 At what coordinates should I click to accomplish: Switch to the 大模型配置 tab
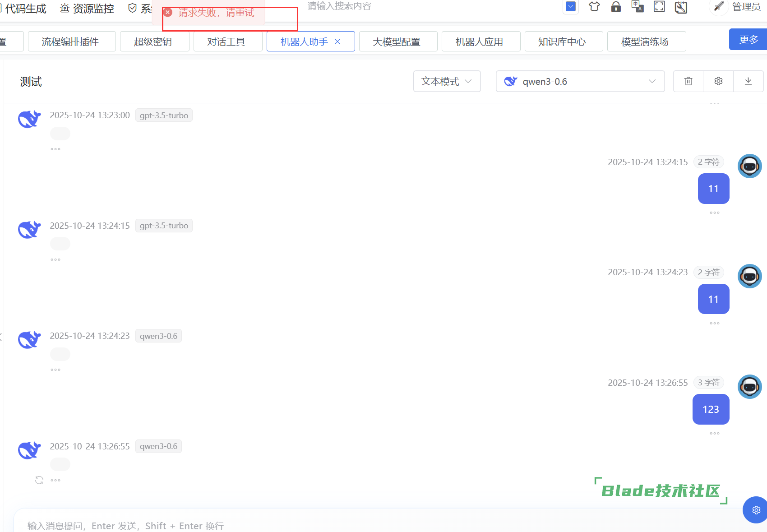pyautogui.click(x=397, y=42)
